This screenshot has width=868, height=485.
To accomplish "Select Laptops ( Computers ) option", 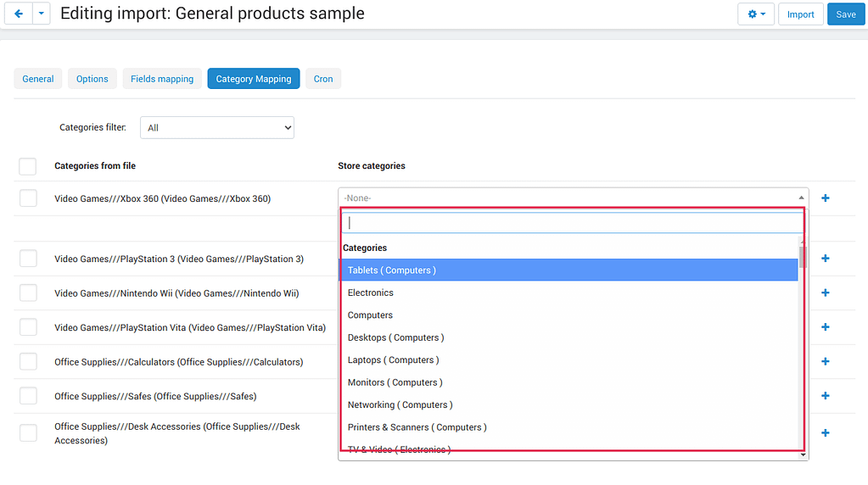I will pos(568,360).
